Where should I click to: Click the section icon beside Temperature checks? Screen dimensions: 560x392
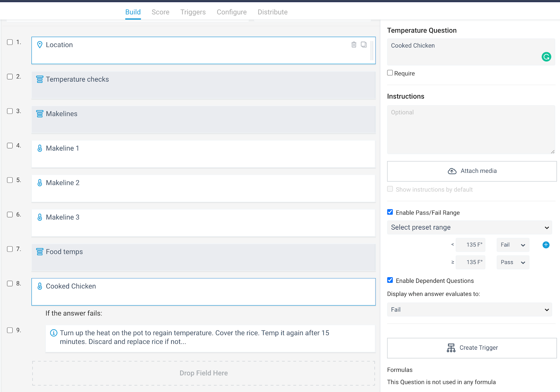pos(40,79)
